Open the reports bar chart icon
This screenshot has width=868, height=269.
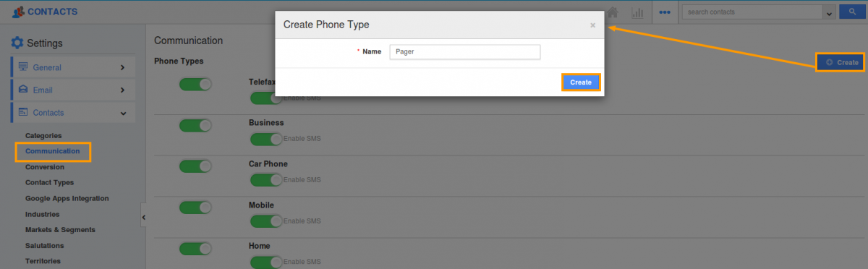click(x=637, y=12)
